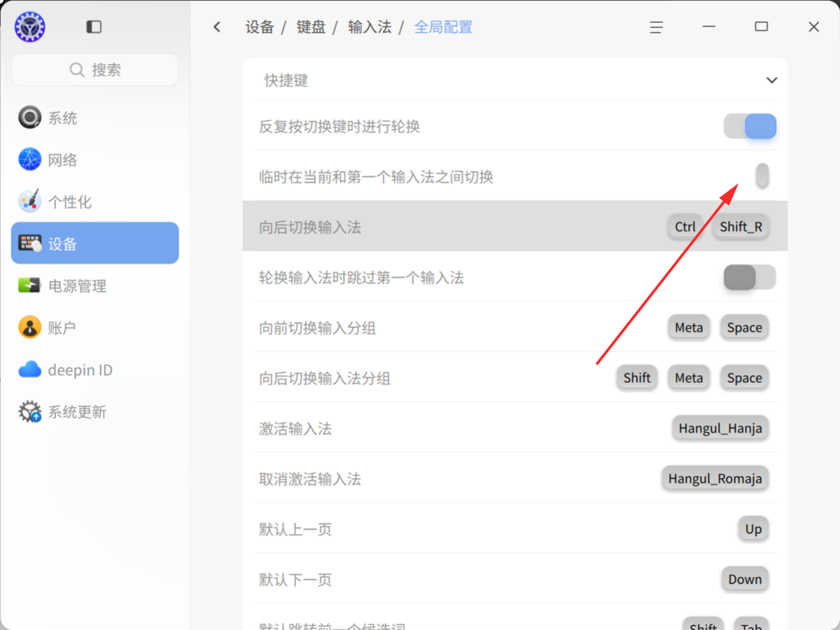Navigate to 输入法 breadcrumb
This screenshot has height=630, width=840.
point(370,27)
